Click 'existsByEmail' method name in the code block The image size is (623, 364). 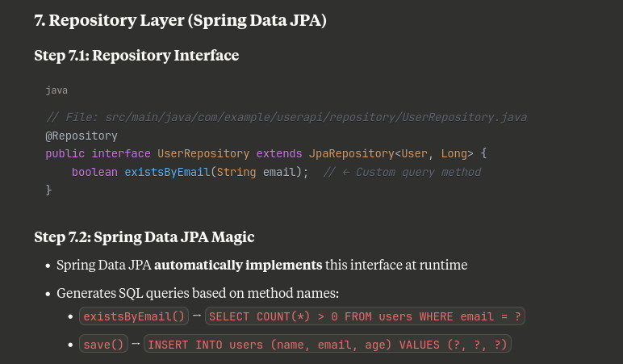point(167,172)
